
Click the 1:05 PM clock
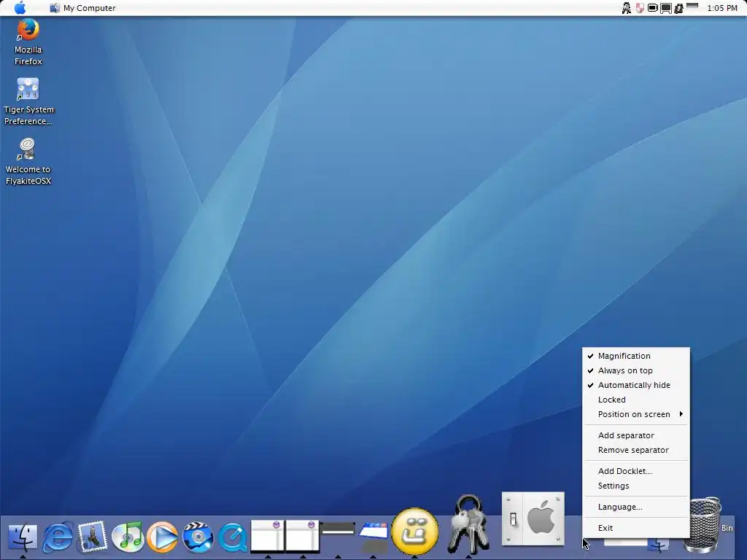[722, 8]
